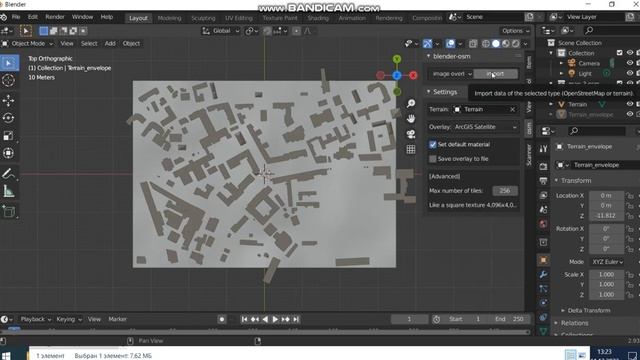The width and height of the screenshot is (640, 360).
Task: Toggle viewport overlays button
Action: click(450, 44)
